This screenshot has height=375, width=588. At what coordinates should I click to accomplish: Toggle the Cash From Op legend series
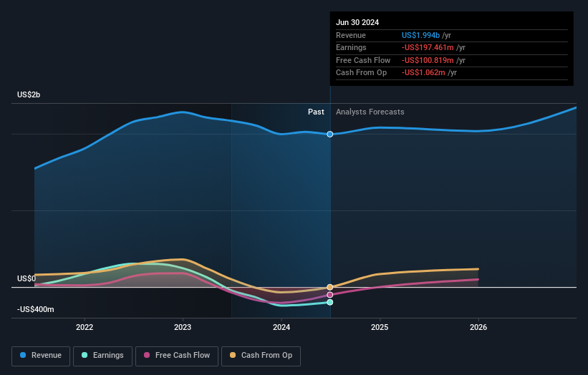pos(261,356)
